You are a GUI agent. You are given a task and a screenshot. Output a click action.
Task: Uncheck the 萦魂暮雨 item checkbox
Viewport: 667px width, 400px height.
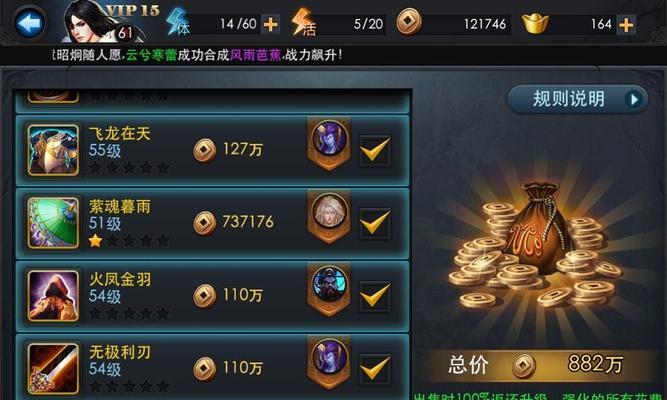pyautogui.click(x=375, y=223)
